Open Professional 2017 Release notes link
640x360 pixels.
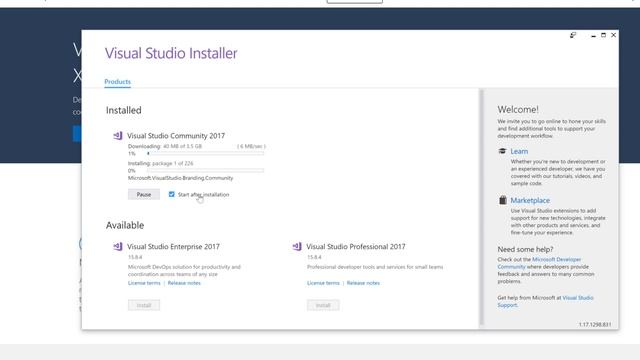click(363, 283)
